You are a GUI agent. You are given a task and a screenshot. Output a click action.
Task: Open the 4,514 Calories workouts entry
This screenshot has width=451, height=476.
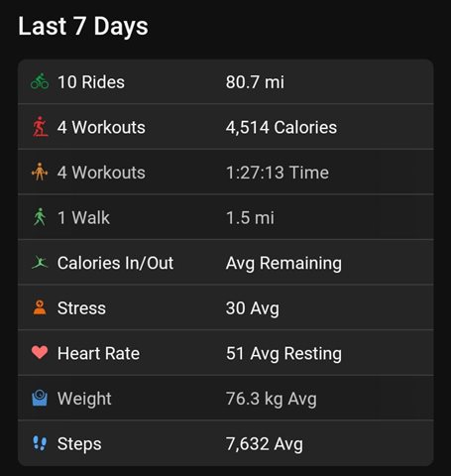pos(226,127)
